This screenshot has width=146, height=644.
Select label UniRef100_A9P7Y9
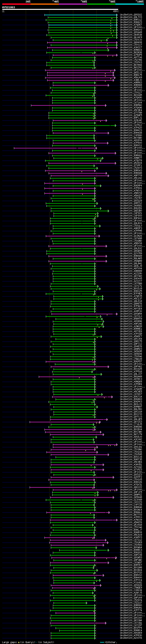coord(131,175)
